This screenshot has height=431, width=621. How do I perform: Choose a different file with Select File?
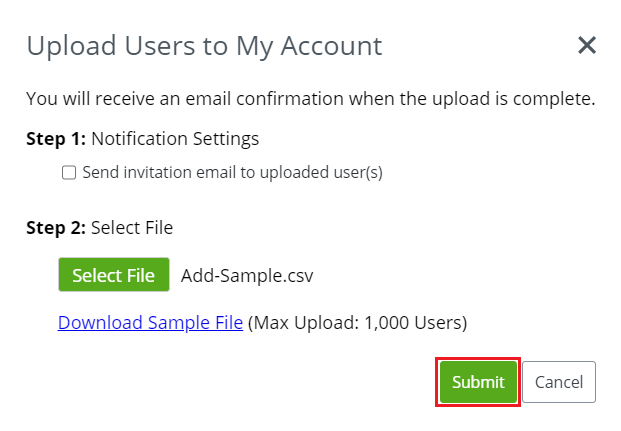pos(114,275)
